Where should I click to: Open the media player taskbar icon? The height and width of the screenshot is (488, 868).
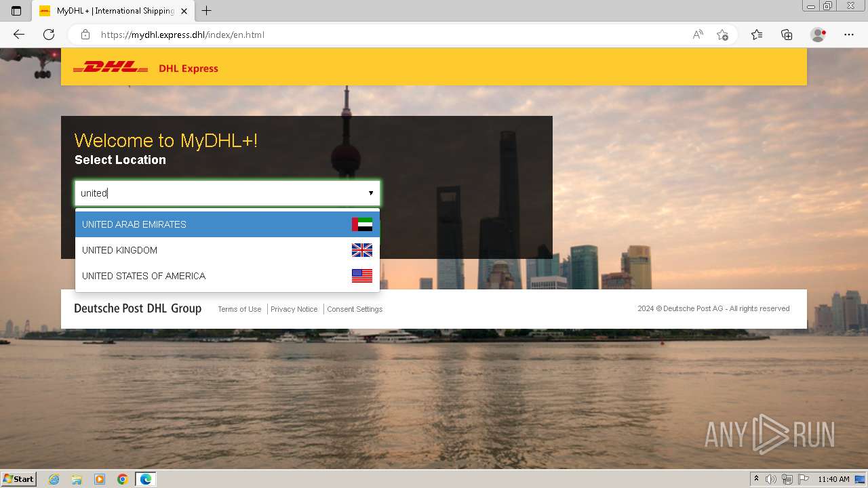(100, 479)
